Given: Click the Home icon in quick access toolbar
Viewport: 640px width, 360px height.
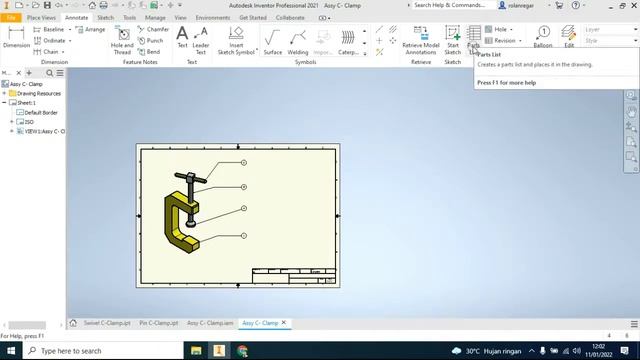Looking at the screenshot, I should point(92,5).
